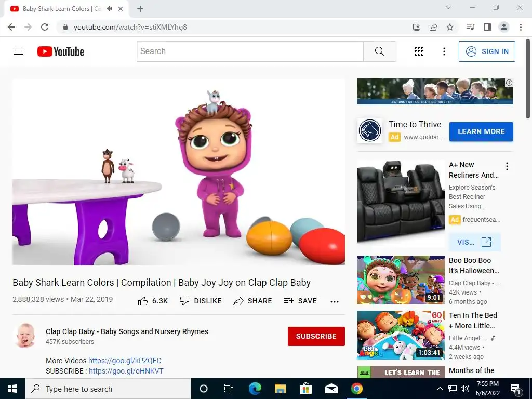This screenshot has height=399, width=532.
Task: Click the YouTube logo
Action: (61, 51)
